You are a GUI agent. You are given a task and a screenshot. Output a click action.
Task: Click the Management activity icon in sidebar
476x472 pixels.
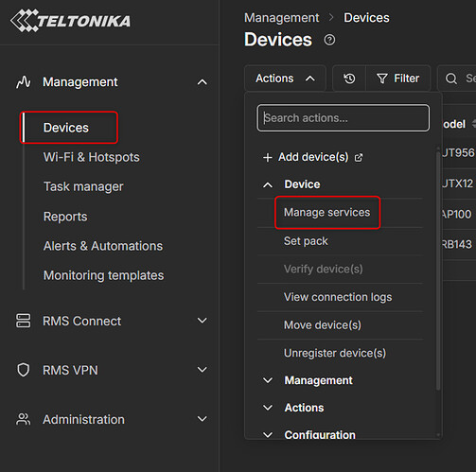[x=24, y=82]
